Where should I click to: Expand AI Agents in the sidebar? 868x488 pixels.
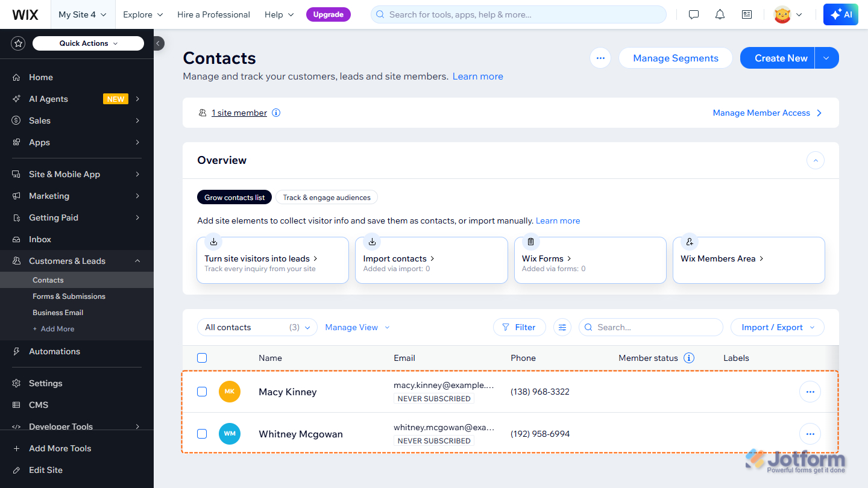coord(77,99)
